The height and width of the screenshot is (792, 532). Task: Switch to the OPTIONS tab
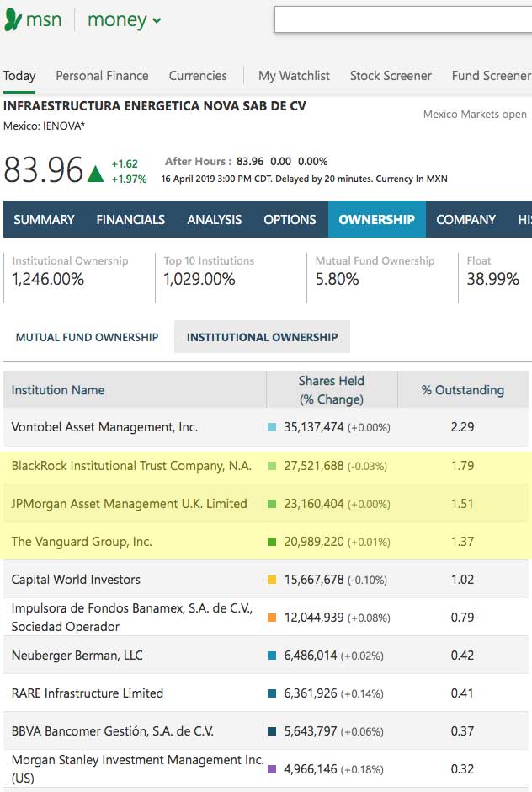(x=290, y=219)
